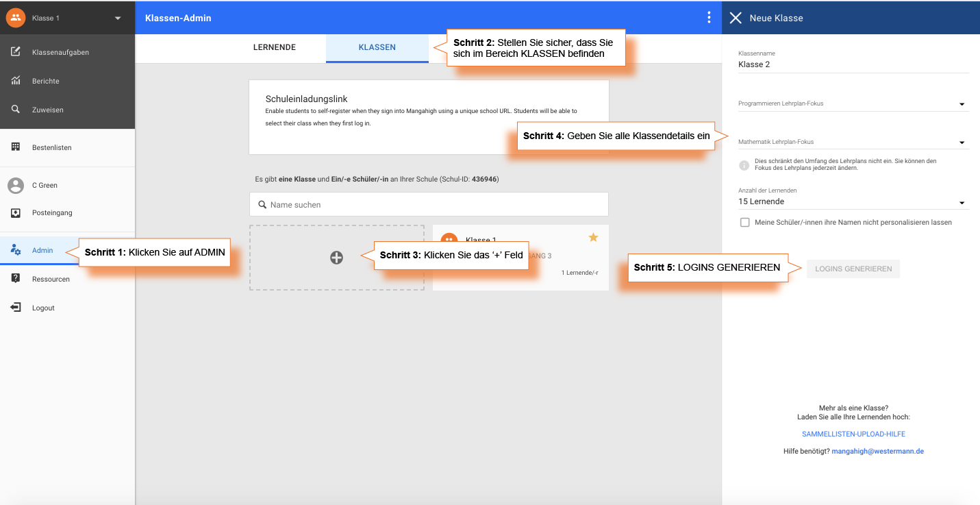Click the Schuleinladungslink heading
This screenshot has height=505, width=980.
tap(307, 99)
